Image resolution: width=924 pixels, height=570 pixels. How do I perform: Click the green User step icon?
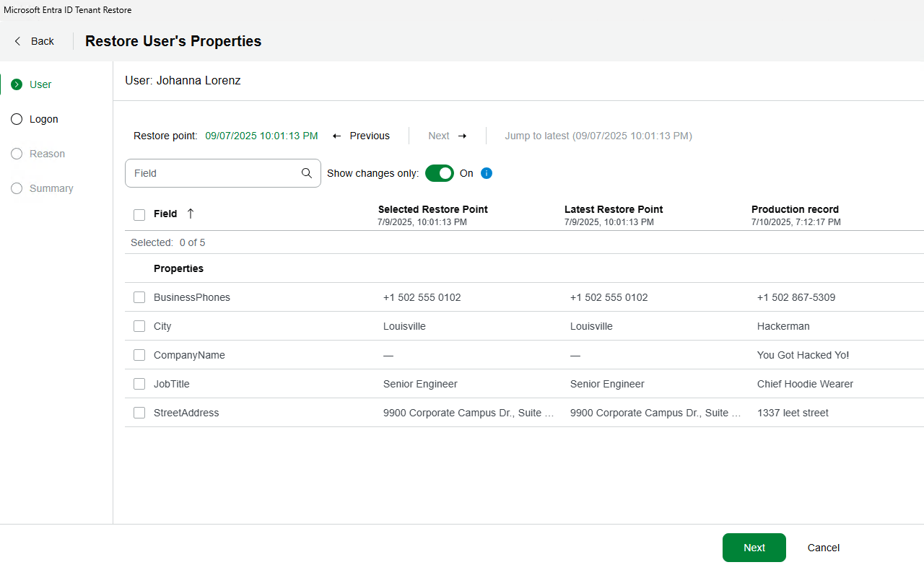pyautogui.click(x=17, y=84)
